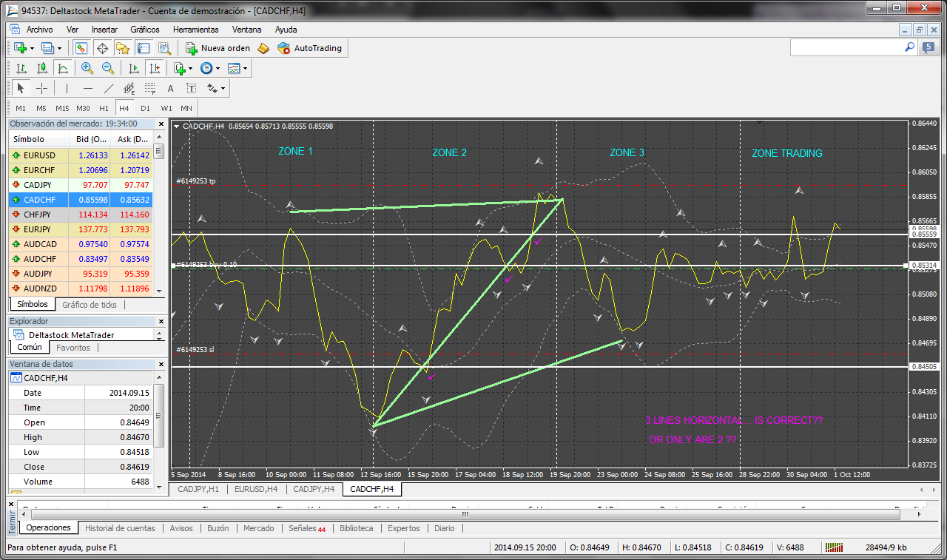Toggle the AutoTrading button
The width and height of the screenshot is (947, 560).
click(x=310, y=48)
